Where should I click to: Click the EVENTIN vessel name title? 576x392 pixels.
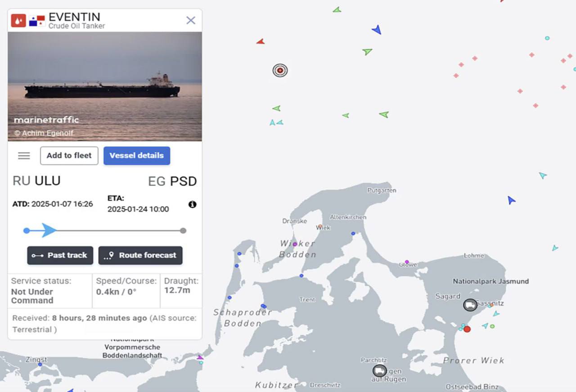[x=74, y=17]
